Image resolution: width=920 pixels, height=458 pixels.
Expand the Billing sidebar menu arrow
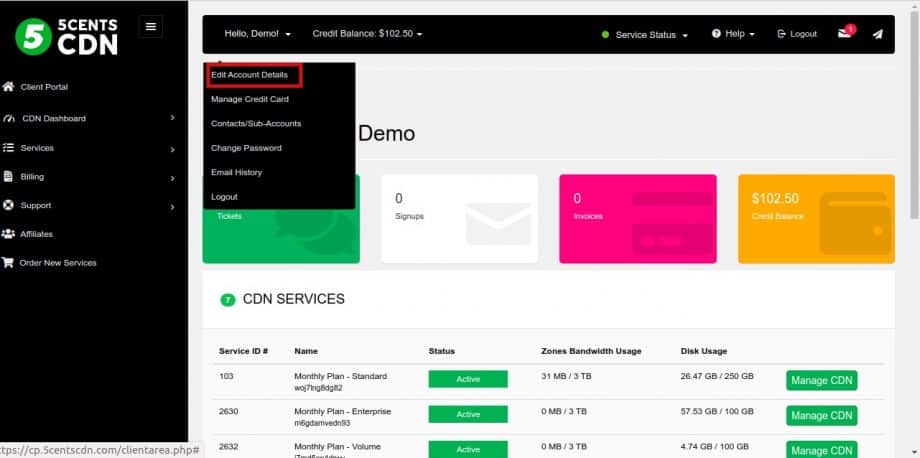pos(172,178)
